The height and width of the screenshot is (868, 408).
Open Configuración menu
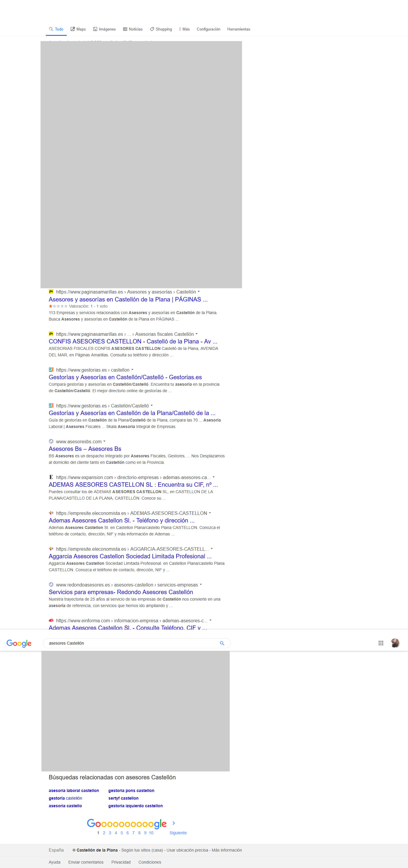[x=208, y=29]
